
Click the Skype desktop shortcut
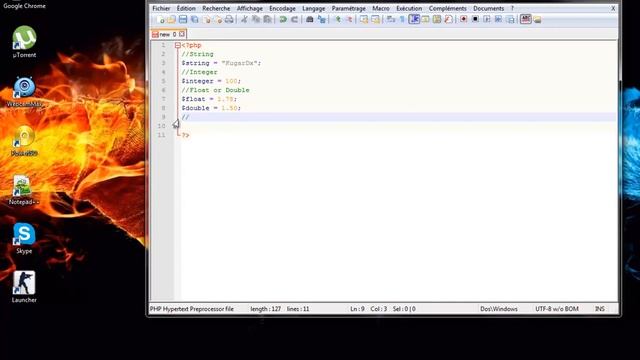pyautogui.click(x=24, y=239)
